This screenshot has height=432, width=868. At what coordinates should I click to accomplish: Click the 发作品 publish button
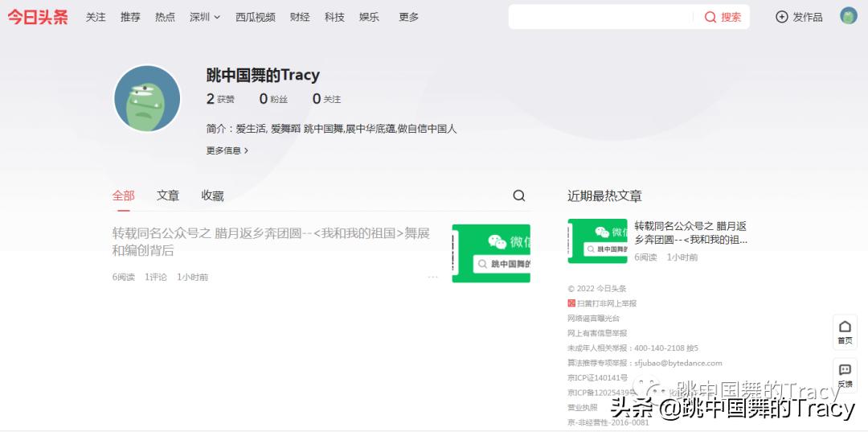coord(799,17)
